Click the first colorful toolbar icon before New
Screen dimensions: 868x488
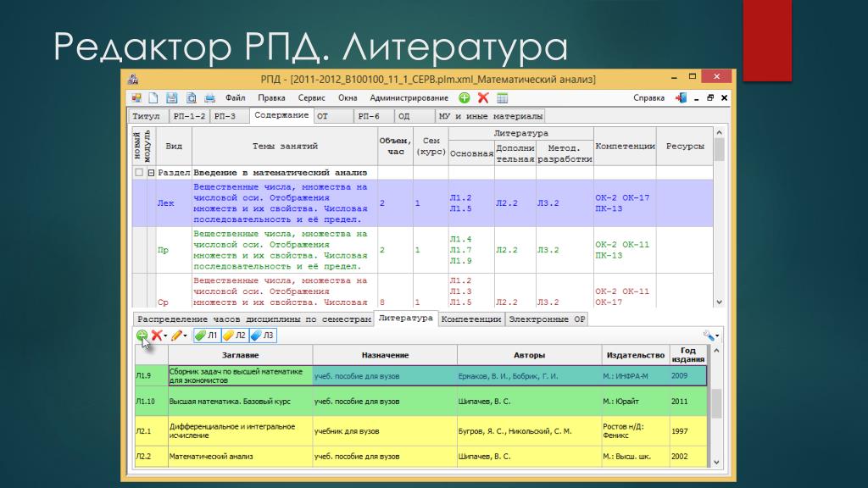[x=136, y=98]
